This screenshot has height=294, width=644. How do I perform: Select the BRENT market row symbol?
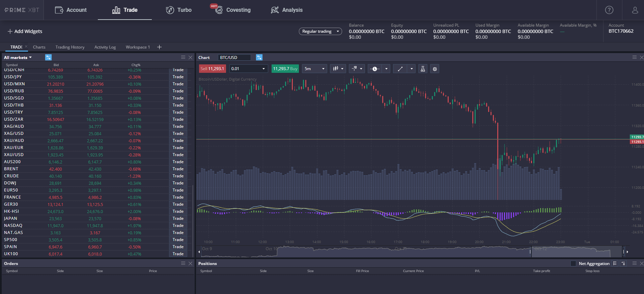coord(11,169)
